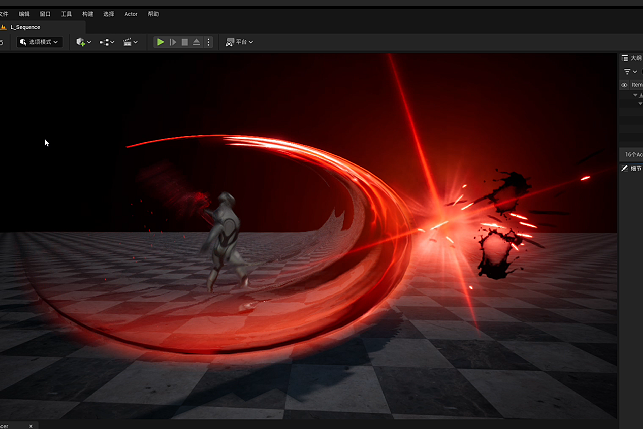Start Play-in-Editor with the green play button
This screenshot has height=429, width=643.
point(160,42)
